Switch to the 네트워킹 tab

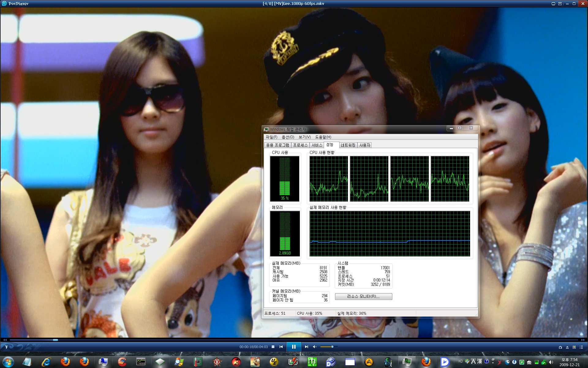coord(348,145)
